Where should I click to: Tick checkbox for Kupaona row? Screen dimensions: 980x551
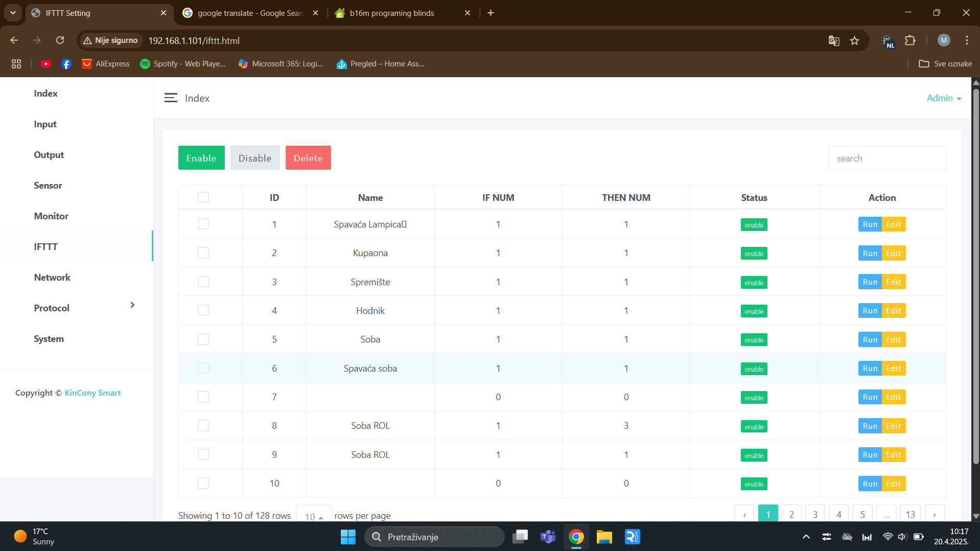click(203, 253)
